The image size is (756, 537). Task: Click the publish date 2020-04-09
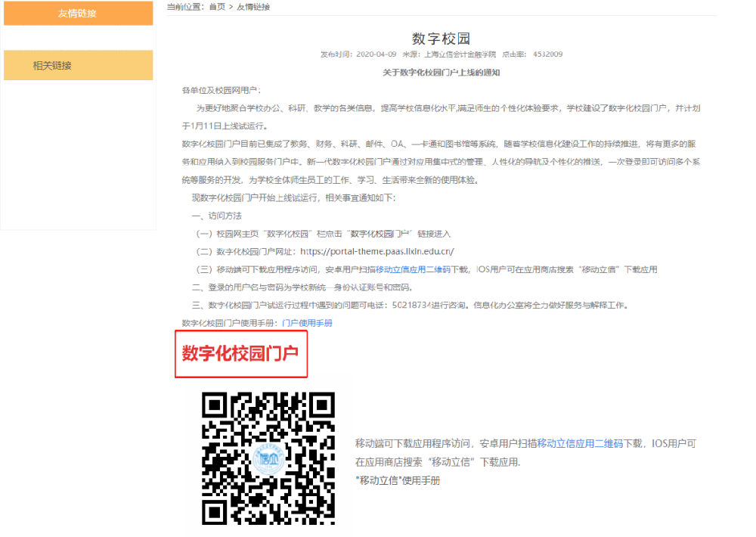click(374, 54)
